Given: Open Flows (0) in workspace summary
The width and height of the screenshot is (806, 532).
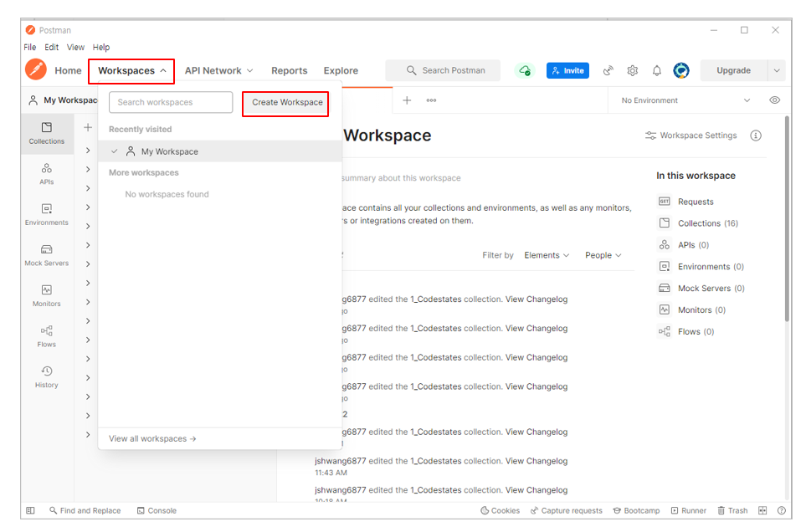Looking at the screenshot, I should pos(687,332).
